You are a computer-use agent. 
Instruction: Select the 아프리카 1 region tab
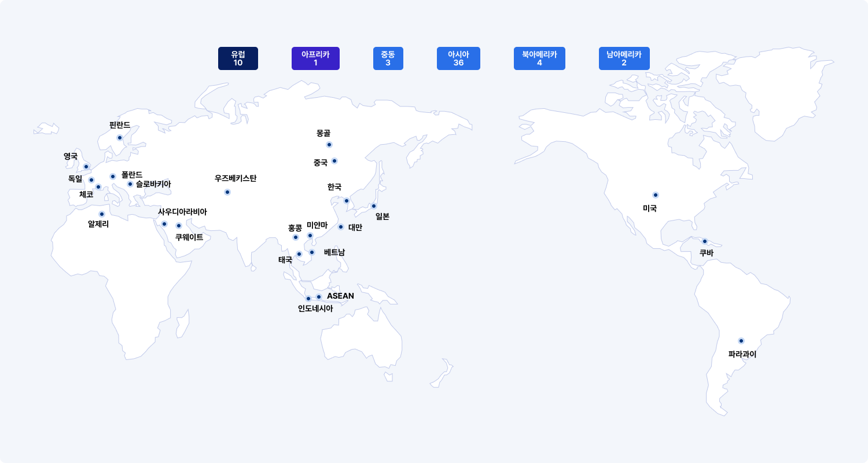(315, 58)
